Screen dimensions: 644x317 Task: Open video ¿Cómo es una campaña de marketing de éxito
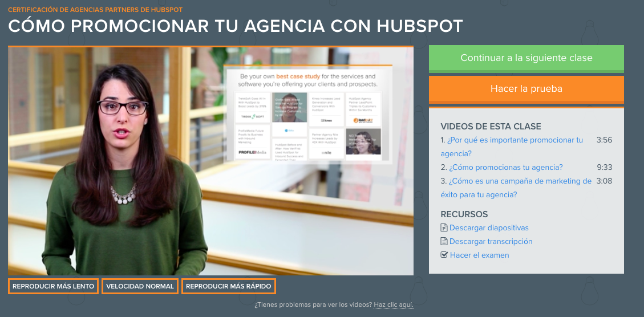tap(516, 188)
